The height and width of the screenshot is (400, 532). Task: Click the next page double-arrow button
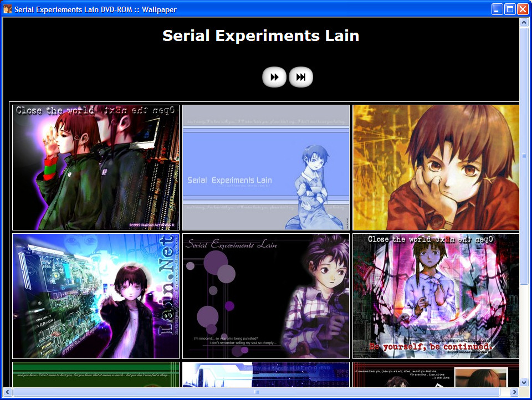[274, 78]
